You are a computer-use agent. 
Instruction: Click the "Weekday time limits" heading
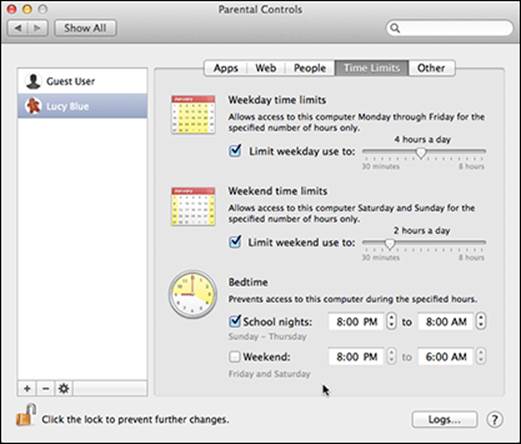[277, 100]
